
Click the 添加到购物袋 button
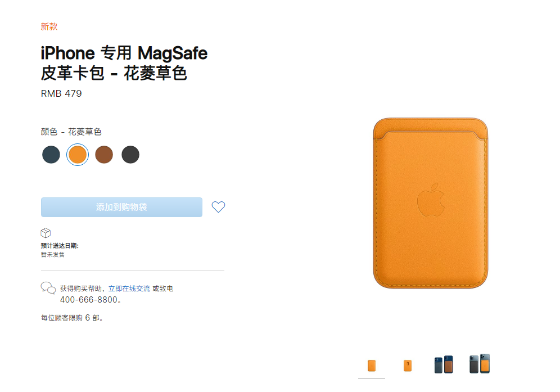tap(121, 208)
